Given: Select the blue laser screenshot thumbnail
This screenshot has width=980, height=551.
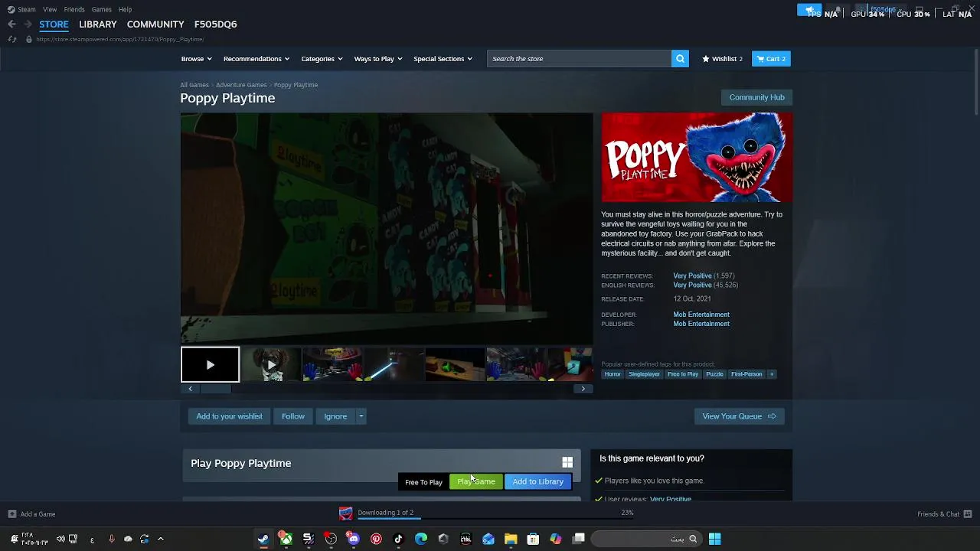Looking at the screenshot, I should point(394,365).
